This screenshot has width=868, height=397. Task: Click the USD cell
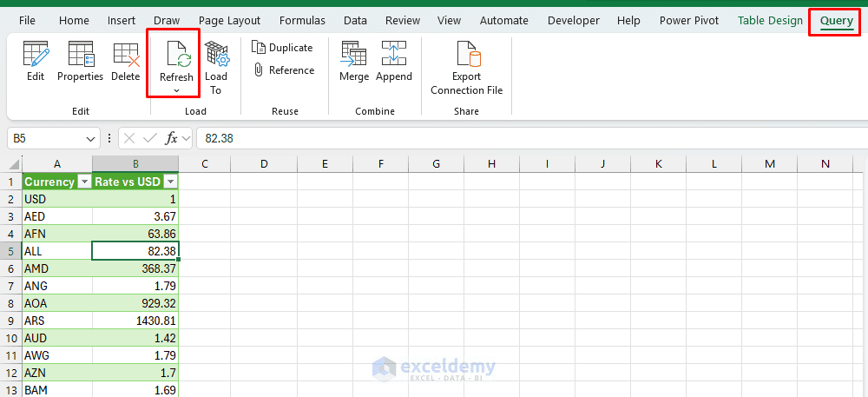[x=57, y=199]
